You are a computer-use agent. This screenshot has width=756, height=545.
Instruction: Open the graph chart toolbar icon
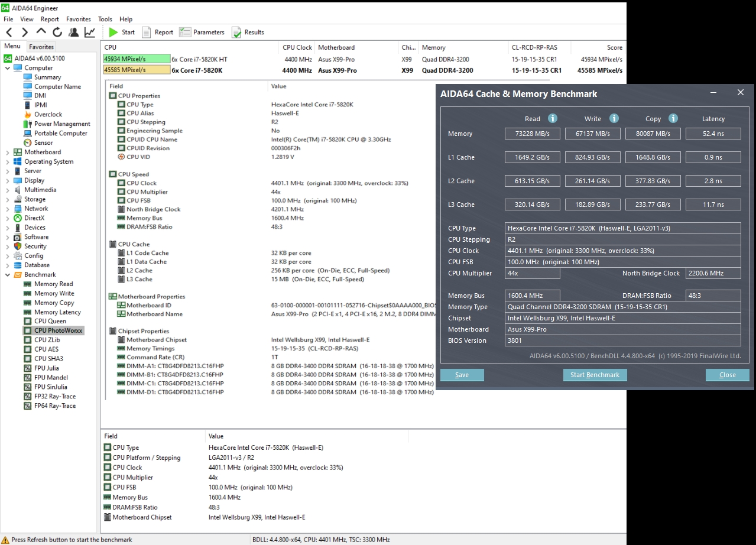click(x=90, y=32)
